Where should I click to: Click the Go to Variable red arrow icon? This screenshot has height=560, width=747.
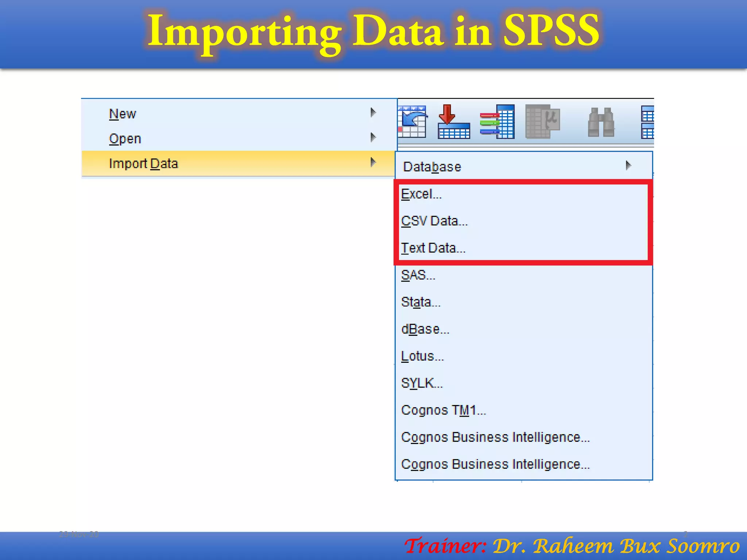click(x=453, y=122)
